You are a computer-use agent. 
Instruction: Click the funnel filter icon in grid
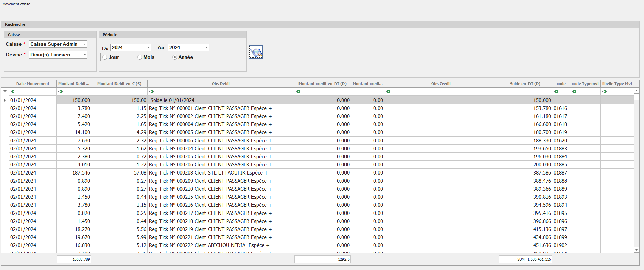(5, 92)
